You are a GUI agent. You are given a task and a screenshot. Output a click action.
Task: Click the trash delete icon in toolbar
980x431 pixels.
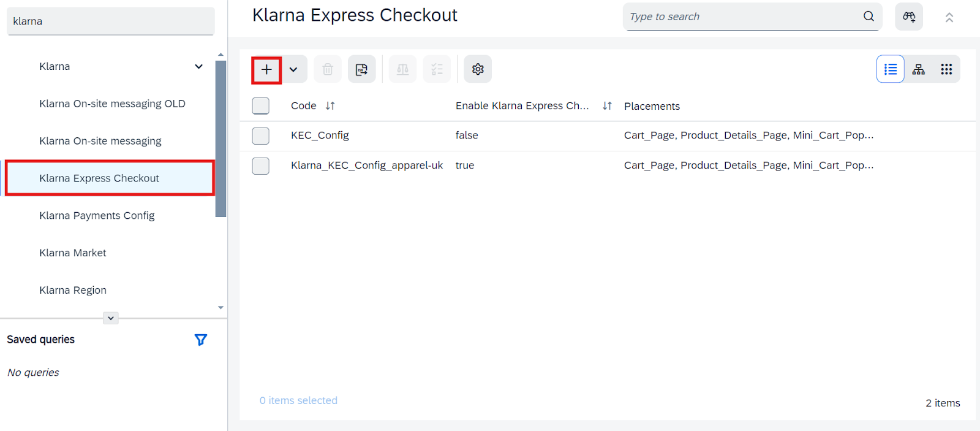point(328,69)
